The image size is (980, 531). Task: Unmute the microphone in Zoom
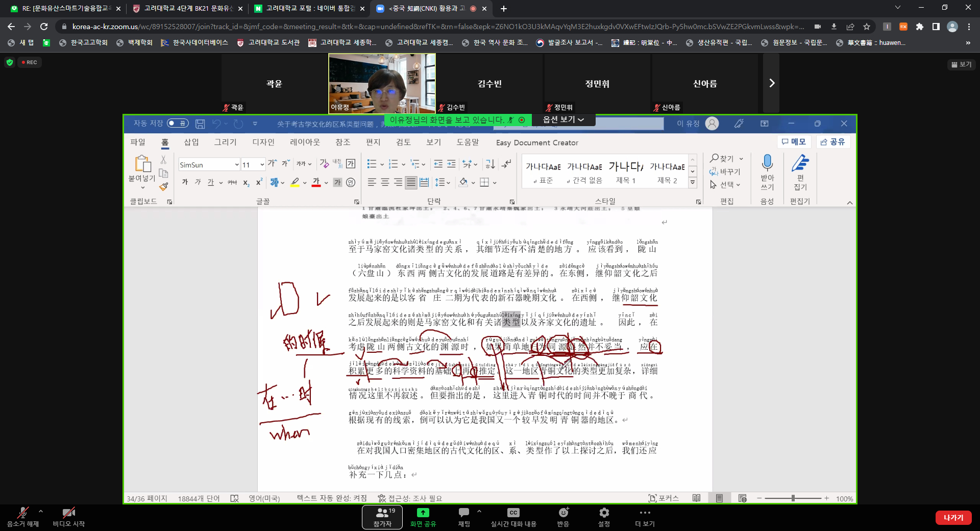coord(22,513)
